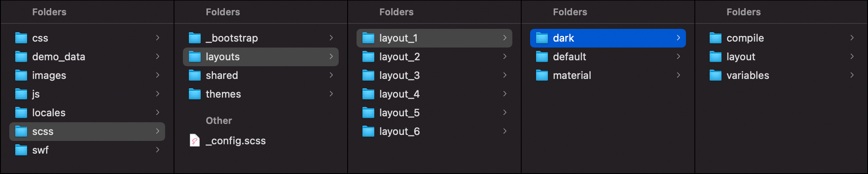Select the layout_3 folder icon
This screenshot has width=868, height=174.
pos(368,76)
